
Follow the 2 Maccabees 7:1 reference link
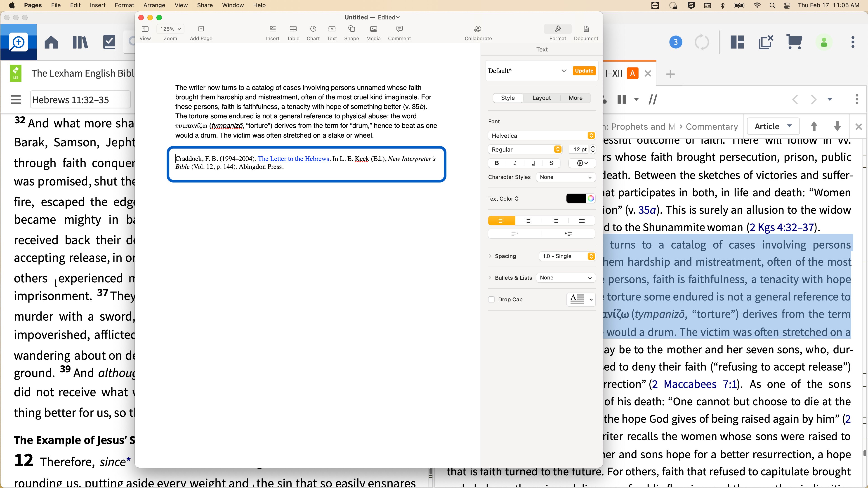coord(694,384)
